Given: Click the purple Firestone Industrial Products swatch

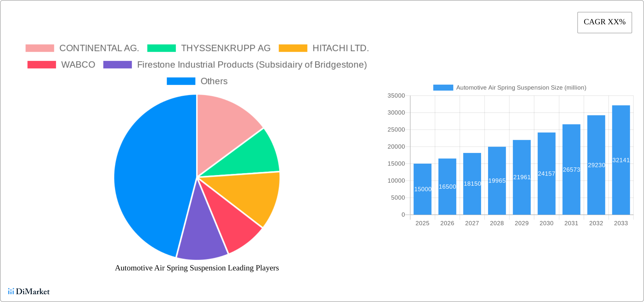Looking at the screenshot, I should point(118,64).
